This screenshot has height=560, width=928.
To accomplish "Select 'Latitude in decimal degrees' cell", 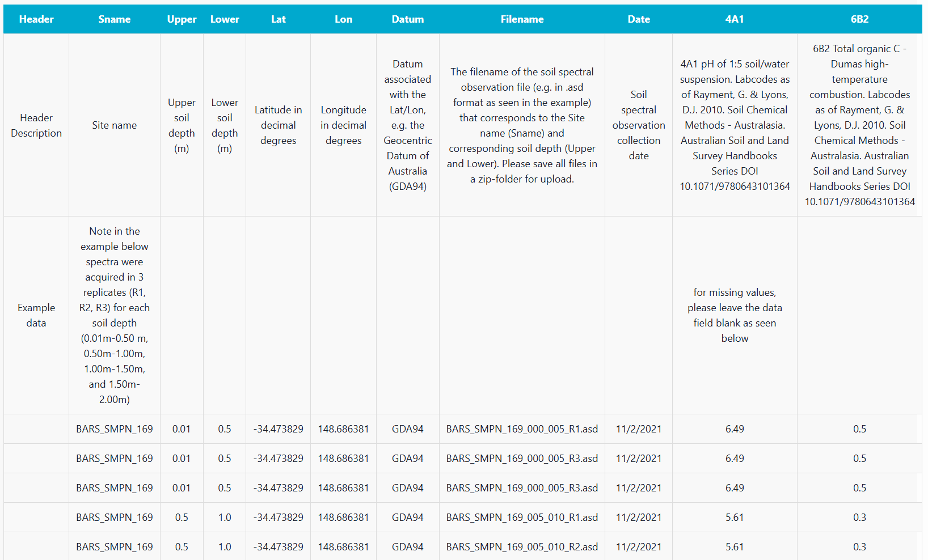I will [x=278, y=125].
